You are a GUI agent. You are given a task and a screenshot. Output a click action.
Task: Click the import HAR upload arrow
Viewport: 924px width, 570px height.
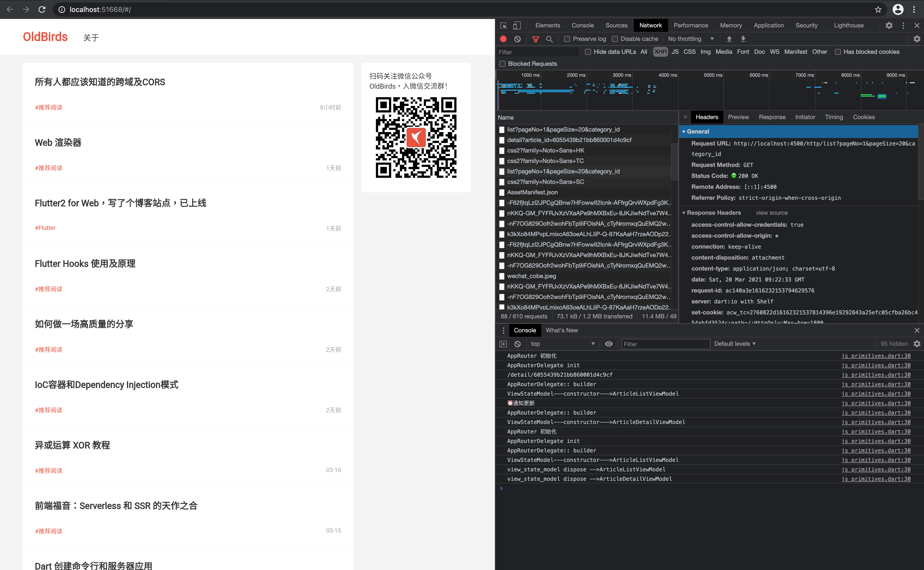729,39
